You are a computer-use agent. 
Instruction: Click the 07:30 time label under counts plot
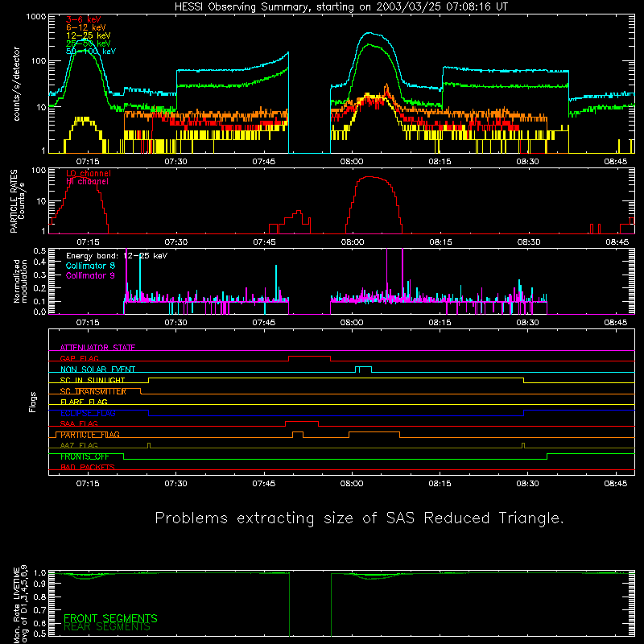point(175,162)
